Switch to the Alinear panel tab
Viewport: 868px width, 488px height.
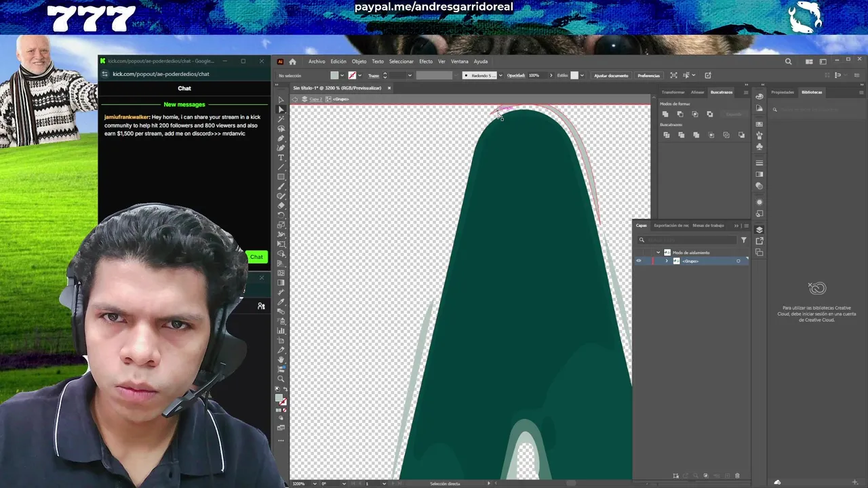698,92
